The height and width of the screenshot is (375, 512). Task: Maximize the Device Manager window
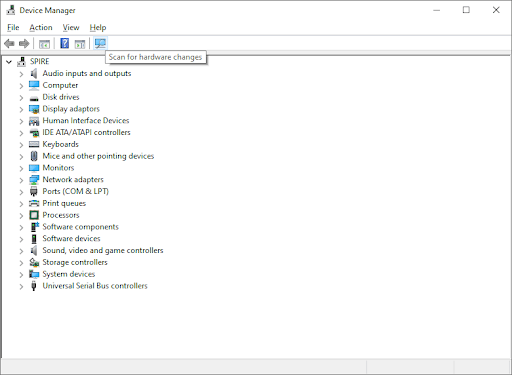[466, 10]
